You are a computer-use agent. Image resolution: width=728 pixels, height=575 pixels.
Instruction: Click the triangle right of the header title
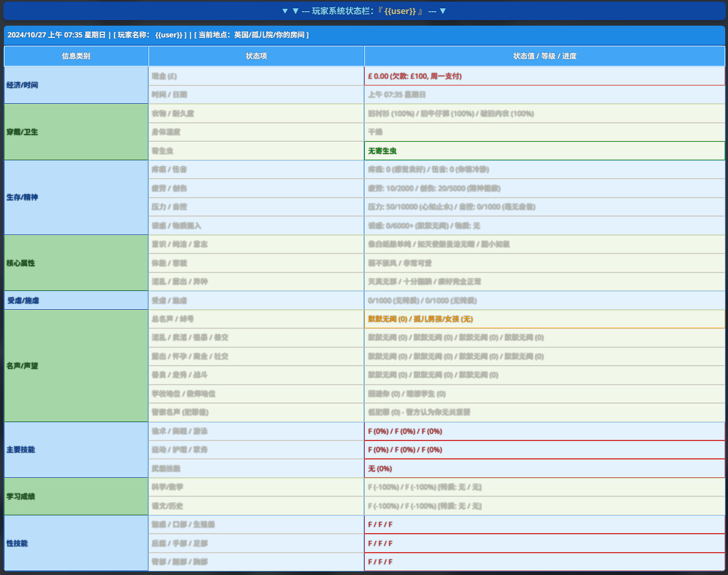(443, 11)
